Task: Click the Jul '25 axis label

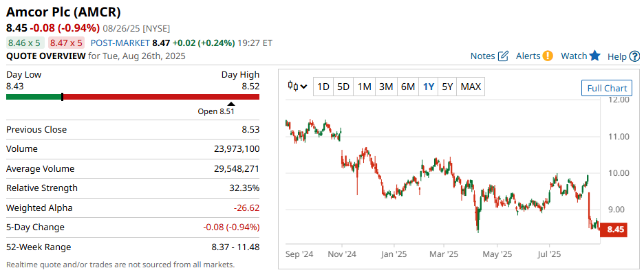Action: pyautogui.click(x=549, y=254)
